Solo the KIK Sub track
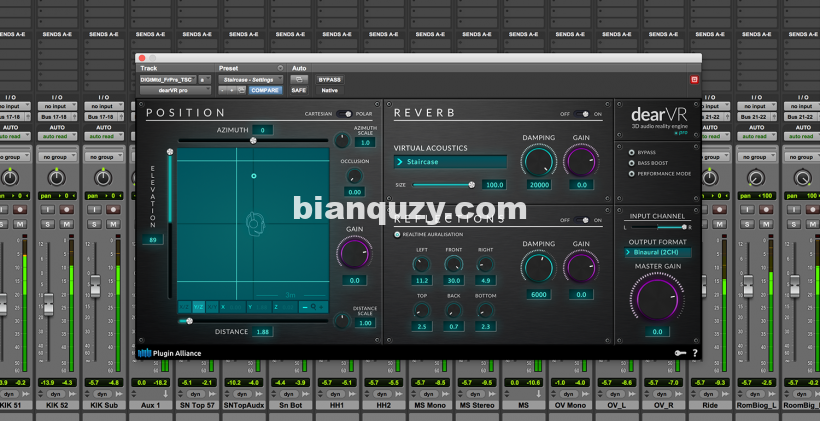 [95, 224]
